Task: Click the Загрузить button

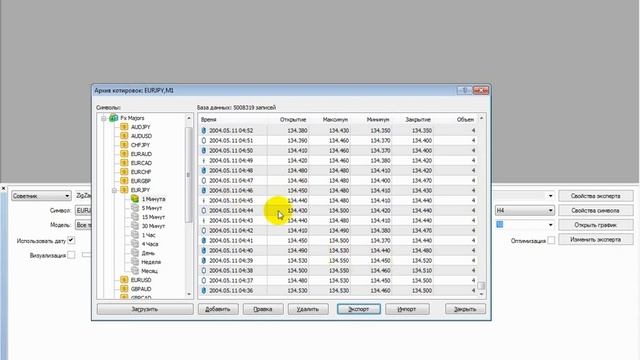Action: [145, 309]
